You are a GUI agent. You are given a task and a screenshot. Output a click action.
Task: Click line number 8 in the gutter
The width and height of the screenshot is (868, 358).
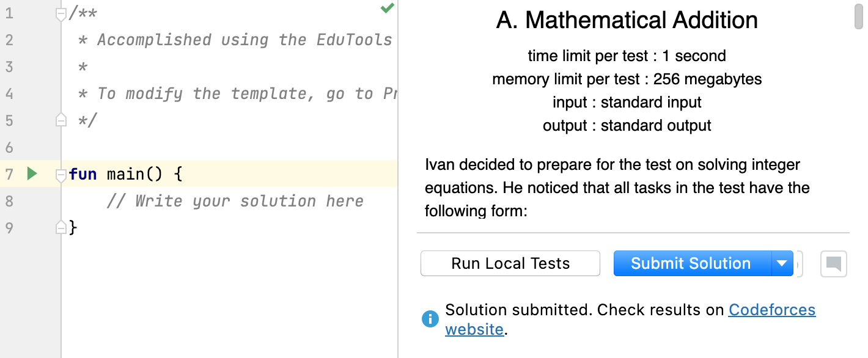coord(9,201)
